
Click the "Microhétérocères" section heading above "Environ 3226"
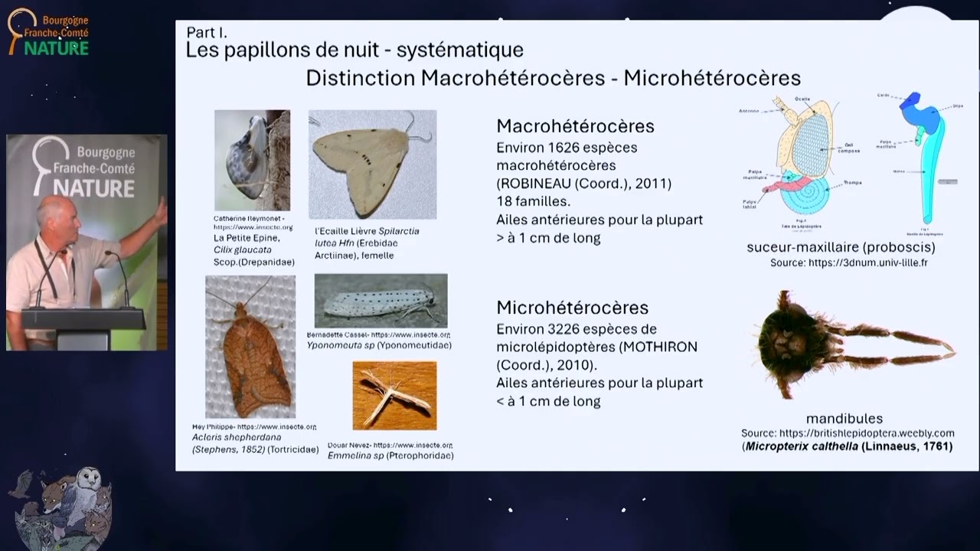[572, 308]
